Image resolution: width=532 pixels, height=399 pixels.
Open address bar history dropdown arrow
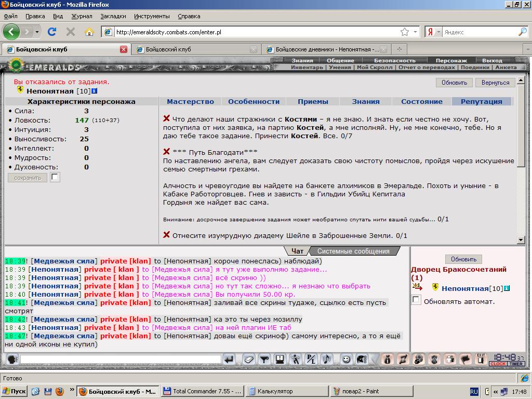pyautogui.click(x=415, y=32)
